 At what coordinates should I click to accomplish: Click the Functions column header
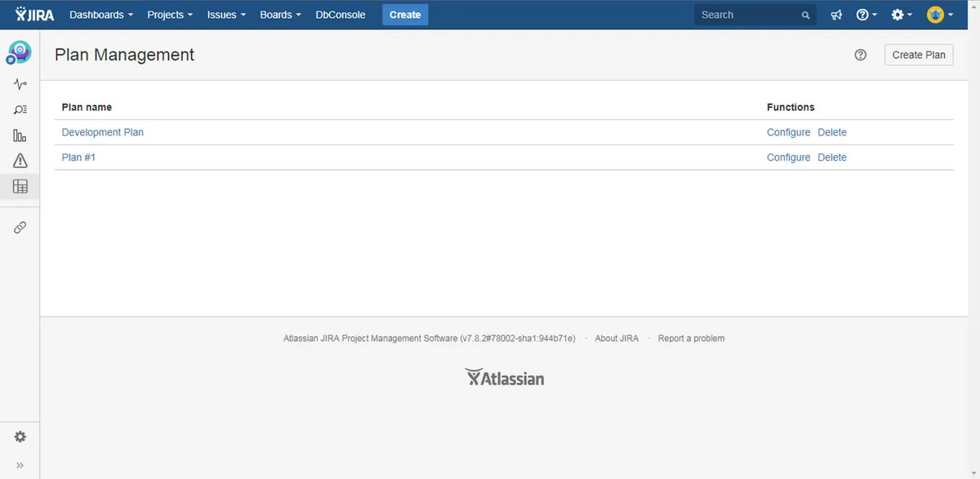791,107
